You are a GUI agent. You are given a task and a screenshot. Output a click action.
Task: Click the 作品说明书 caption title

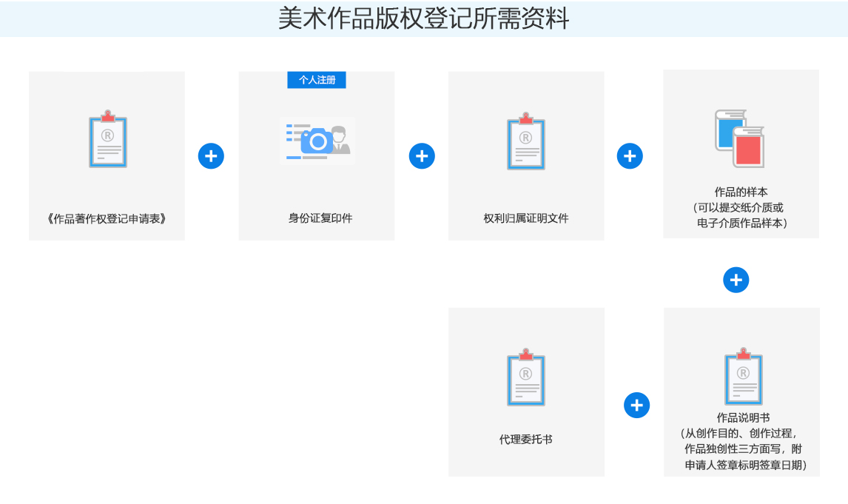point(743,417)
